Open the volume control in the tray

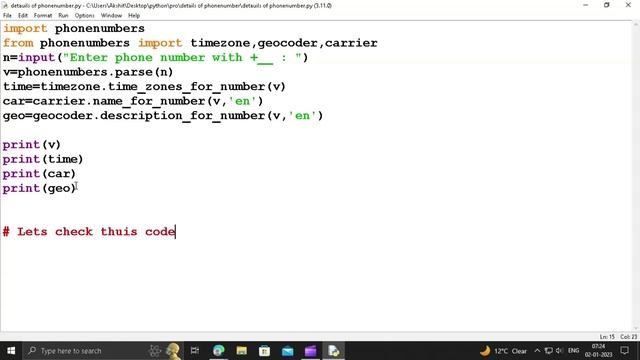point(559,351)
